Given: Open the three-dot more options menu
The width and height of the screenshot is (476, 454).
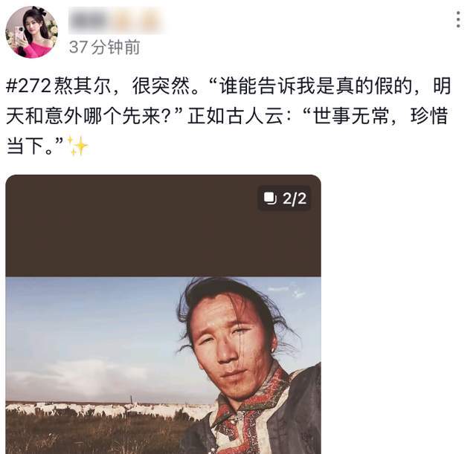Looking at the screenshot, I should [458, 19].
